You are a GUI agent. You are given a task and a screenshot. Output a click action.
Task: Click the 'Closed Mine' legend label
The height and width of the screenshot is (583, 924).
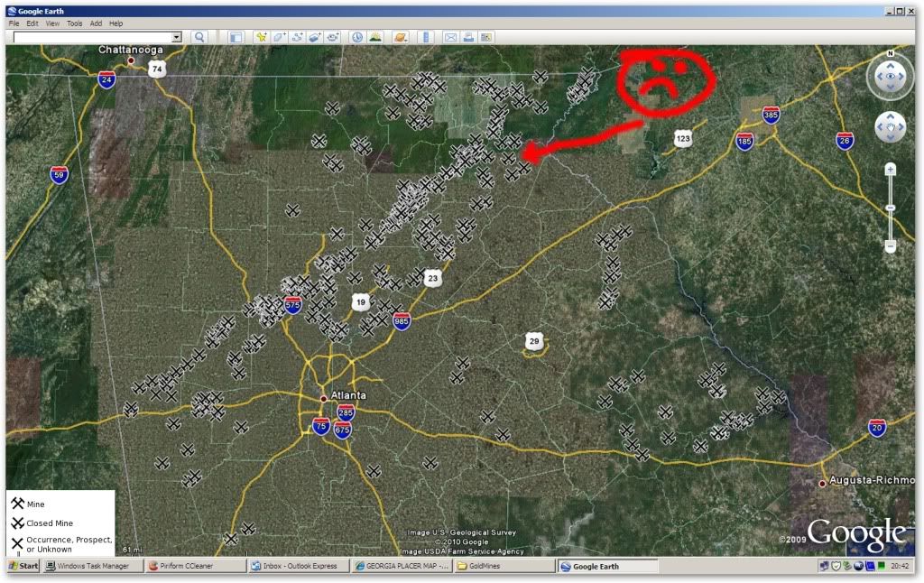50,523
